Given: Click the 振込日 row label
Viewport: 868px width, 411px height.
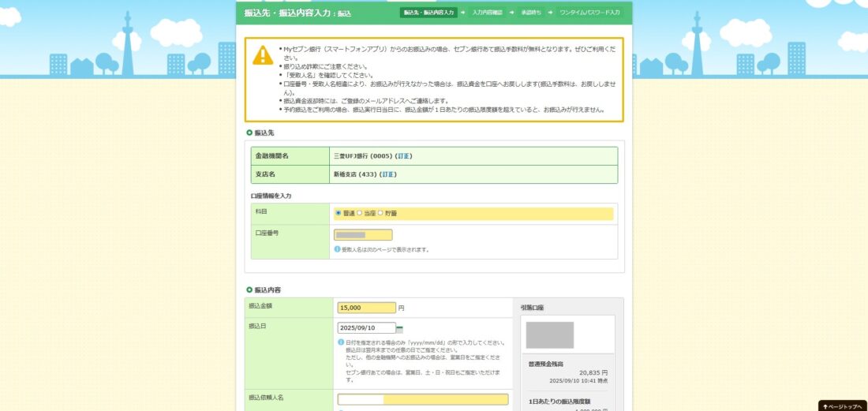Looking at the screenshot, I should 258,326.
